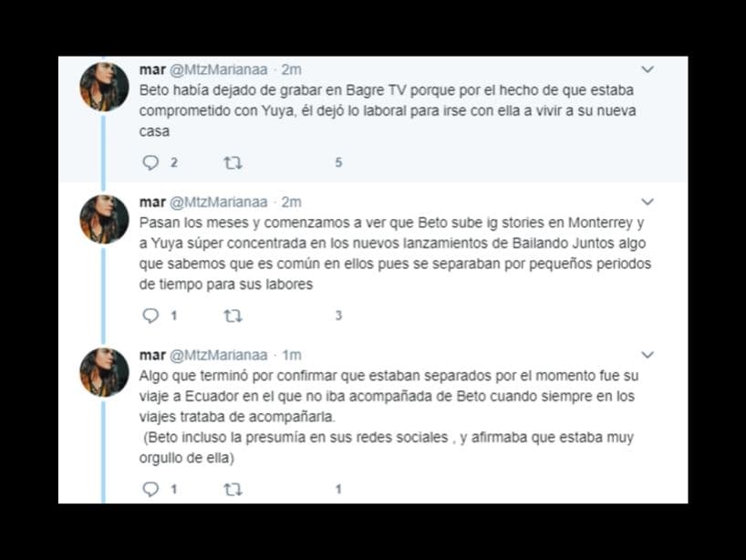Expand more-options chevron on second tweet
746x560 pixels.
[x=648, y=202]
